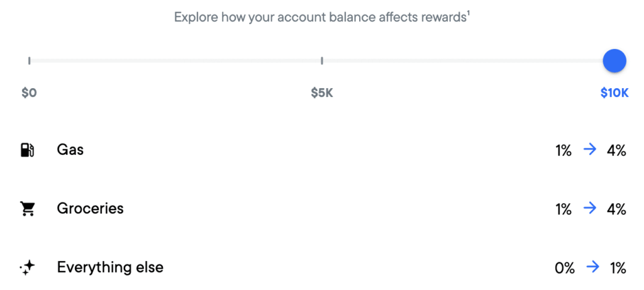Click the shopping cart Groceries icon
Viewport: 644px width, 290px height.
point(28,209)
